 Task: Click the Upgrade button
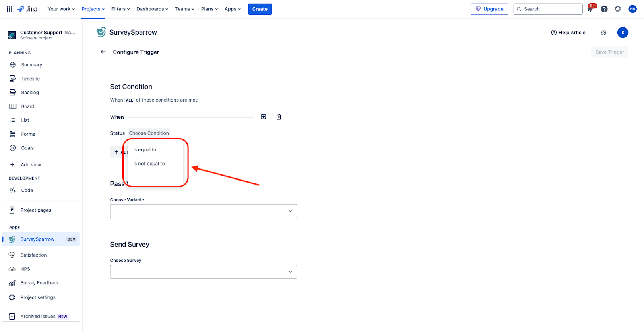pos(489,9)
